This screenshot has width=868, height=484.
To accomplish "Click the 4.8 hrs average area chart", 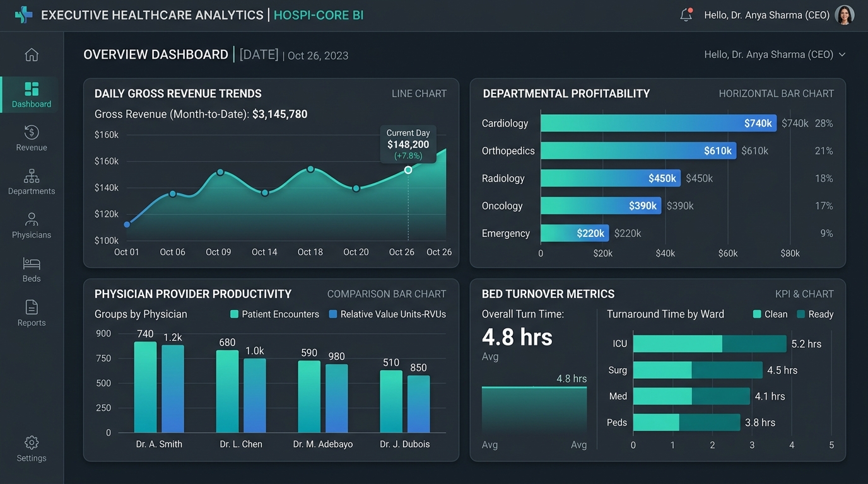I will click(534, 410).
